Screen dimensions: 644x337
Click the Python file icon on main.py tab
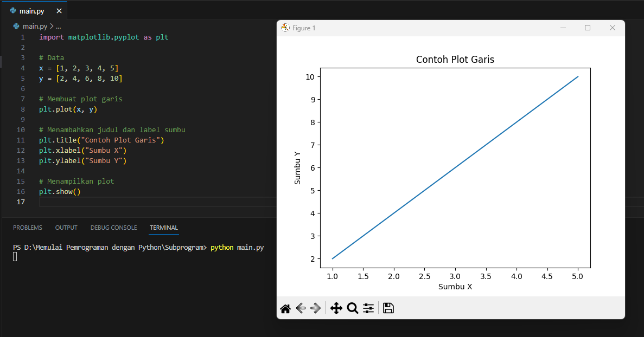(x=13, y=11)
